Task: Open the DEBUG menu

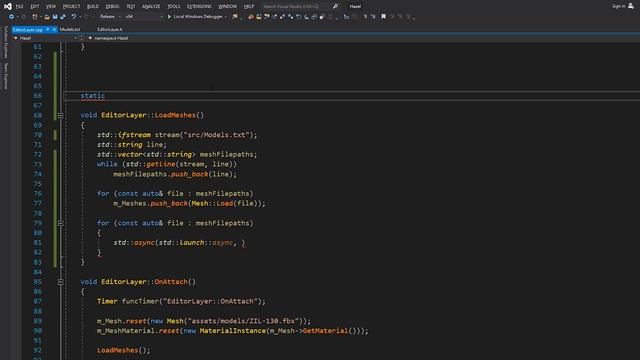Action: [112, 7]
